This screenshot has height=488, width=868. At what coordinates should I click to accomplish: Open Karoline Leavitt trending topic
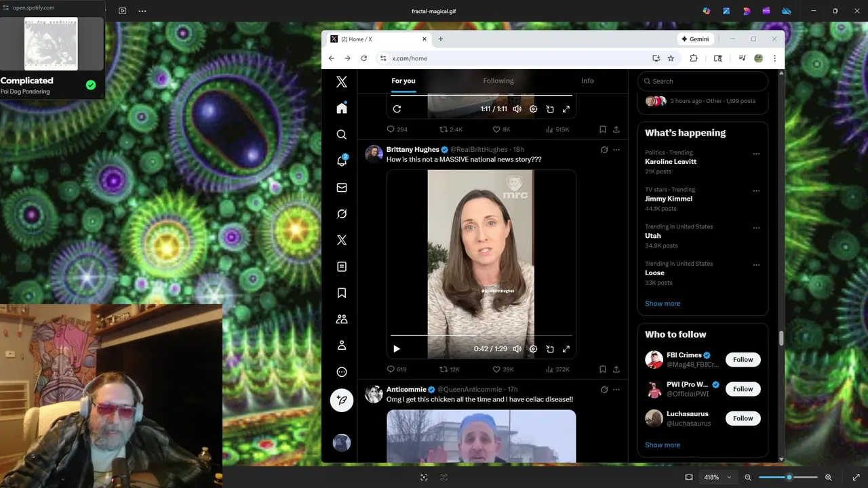[x=671, y=162]
